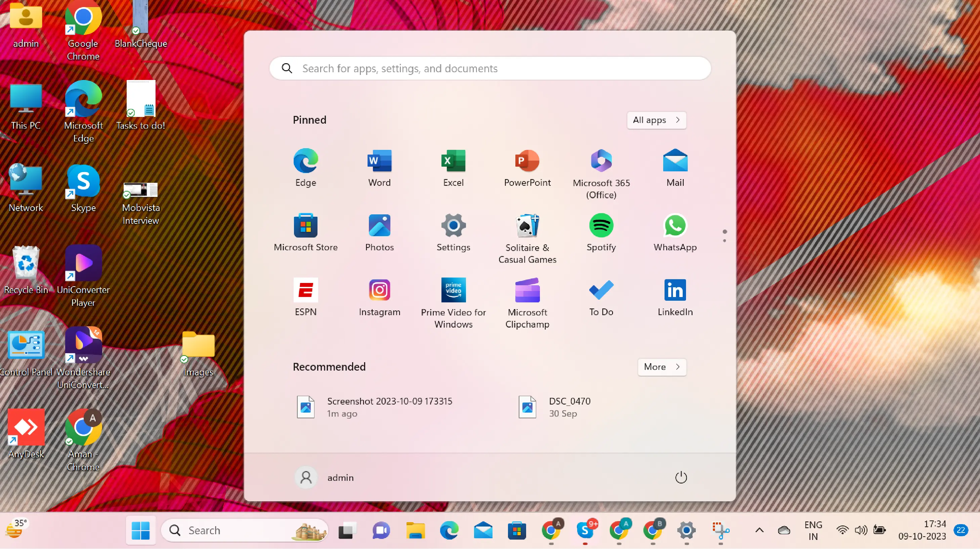Select the Images folder on the desktop
This screenshot has width=980, height=549.
tap(198, 354)
